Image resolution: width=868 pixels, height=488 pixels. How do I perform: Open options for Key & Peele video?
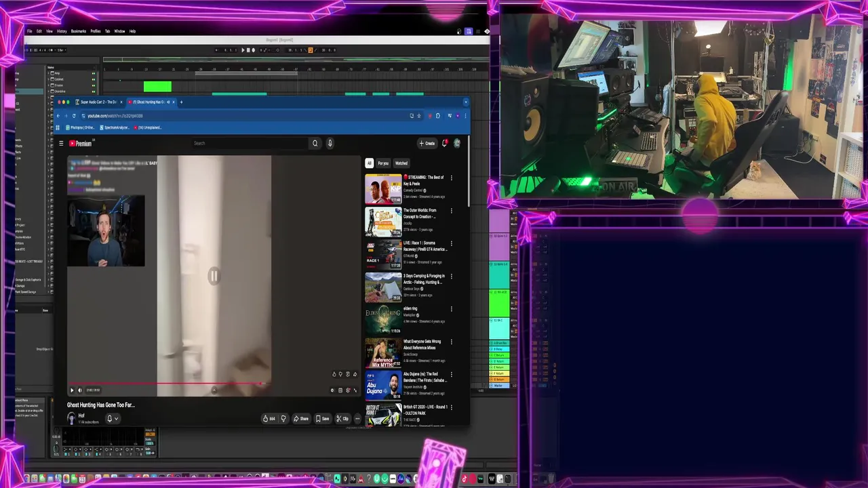452,178
